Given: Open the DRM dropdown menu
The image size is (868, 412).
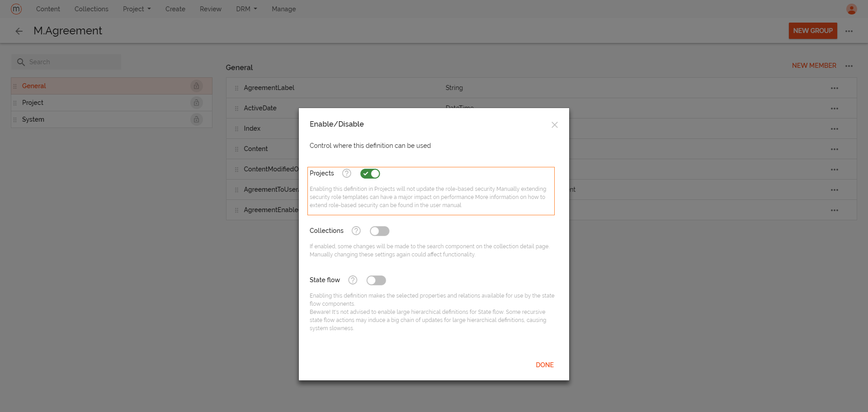Looking at the screenshot, I should point(246,9).
